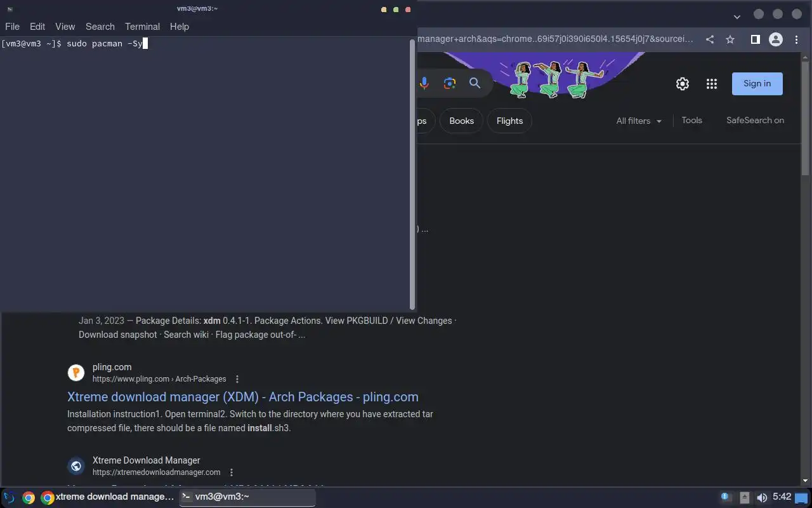Image resolution: width=812 pixels, height=508 pixels.
Task: Open the terminal File menu
Action: (x=12, y=27)
